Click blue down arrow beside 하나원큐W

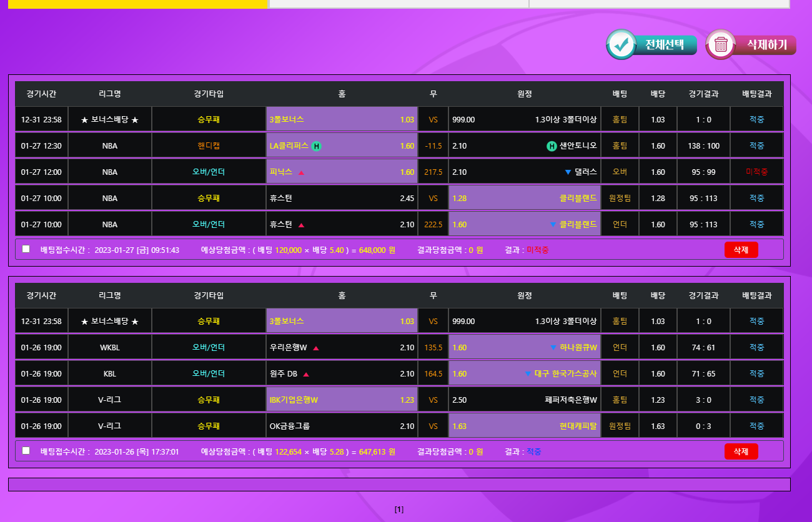pos(553,348)
